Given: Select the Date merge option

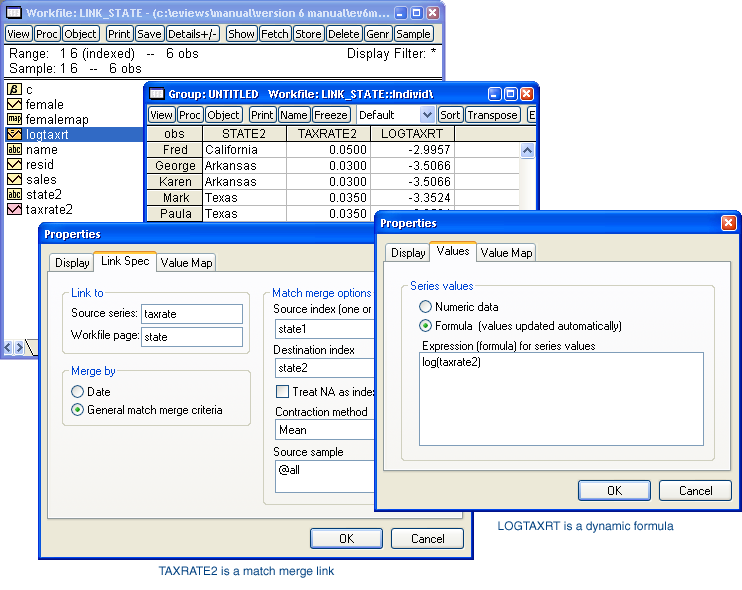Looking at the screenshot, I should pyautogui.click(x=77, y=392).
